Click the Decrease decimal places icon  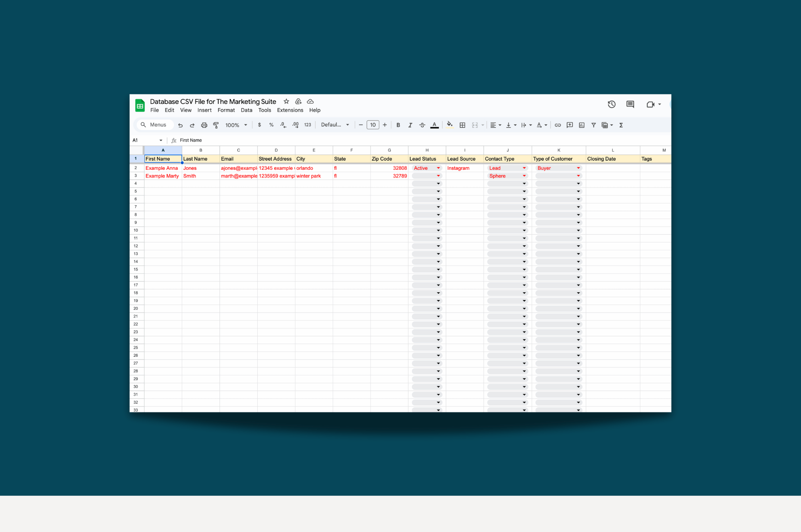pos(283,125)
